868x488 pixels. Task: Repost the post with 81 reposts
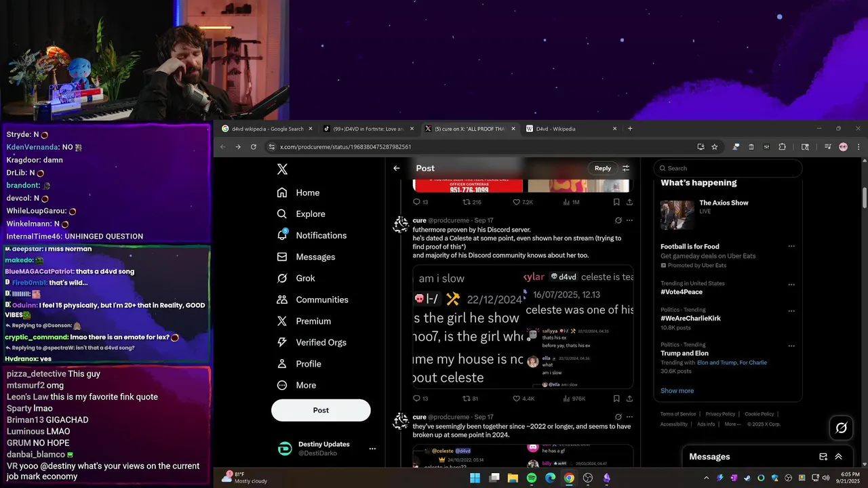471,399
